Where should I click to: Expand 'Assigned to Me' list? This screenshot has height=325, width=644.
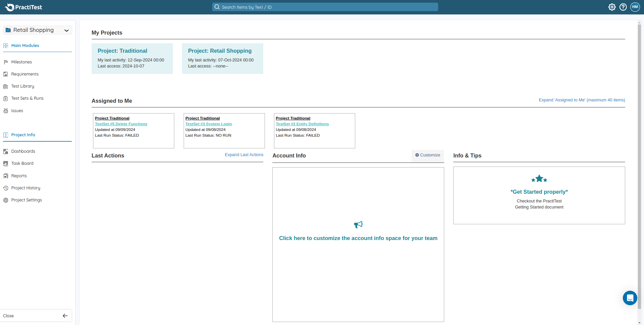pos(582,100)
